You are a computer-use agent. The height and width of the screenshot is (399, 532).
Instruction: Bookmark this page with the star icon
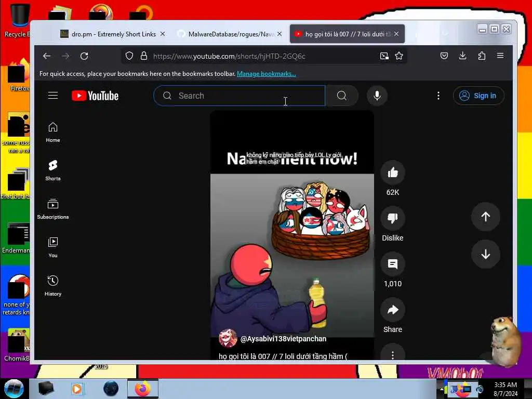point(399,56)
